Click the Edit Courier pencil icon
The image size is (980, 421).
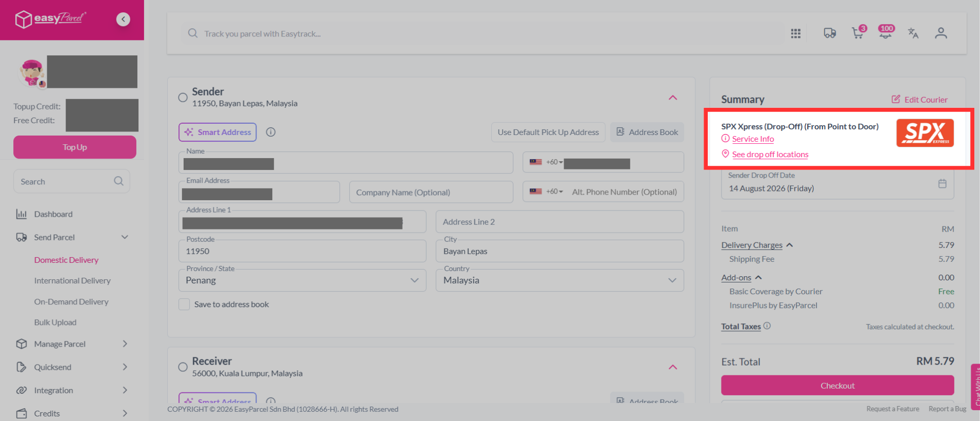[896, 99]
